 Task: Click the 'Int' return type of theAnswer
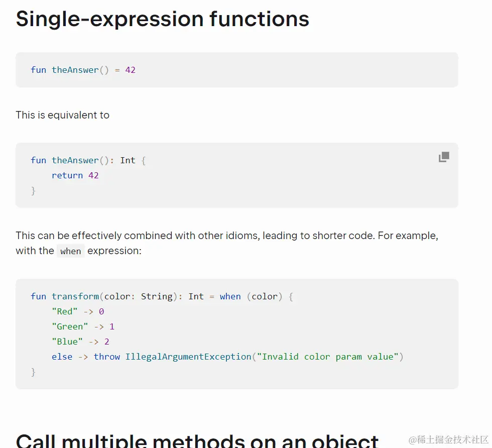(128, 160)
